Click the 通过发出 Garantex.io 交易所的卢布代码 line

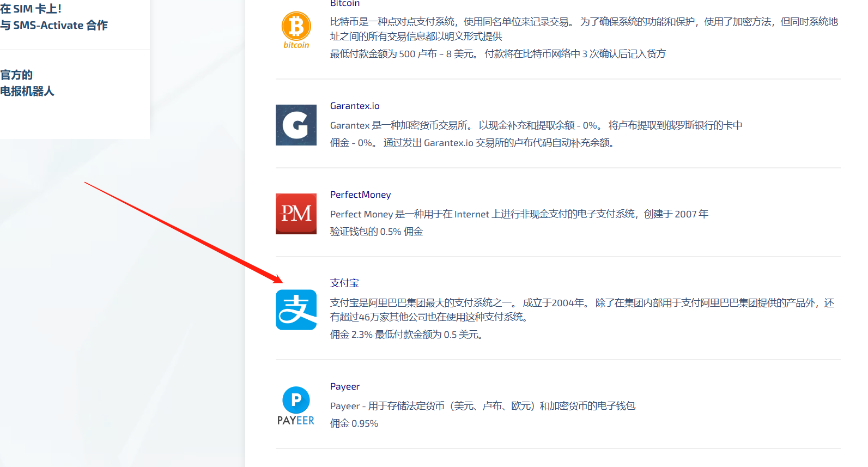coord(499,143)
